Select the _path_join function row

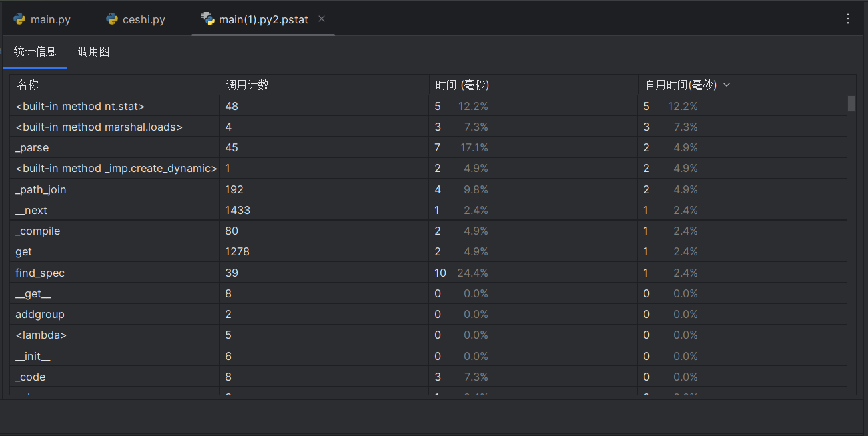point(41,189)
